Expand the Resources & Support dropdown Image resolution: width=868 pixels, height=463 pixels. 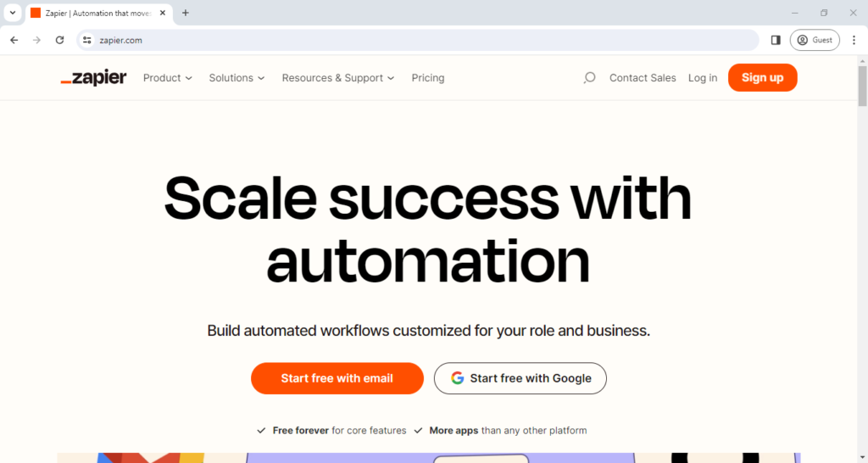click(337, 78)
